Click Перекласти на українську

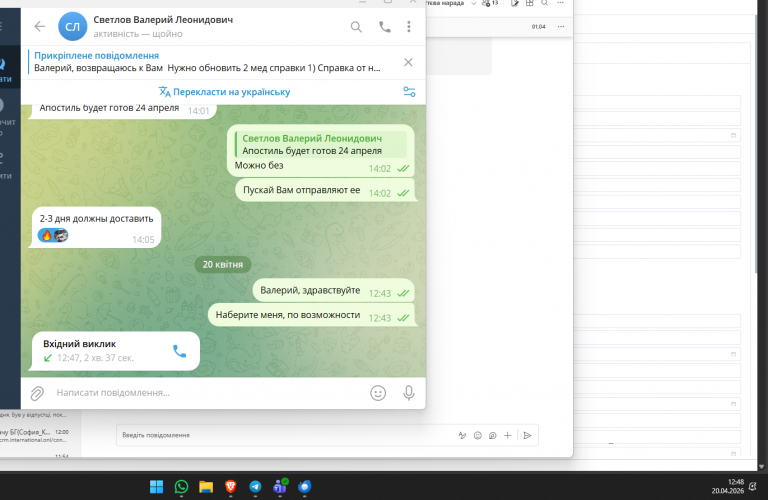tap(232, 92)
